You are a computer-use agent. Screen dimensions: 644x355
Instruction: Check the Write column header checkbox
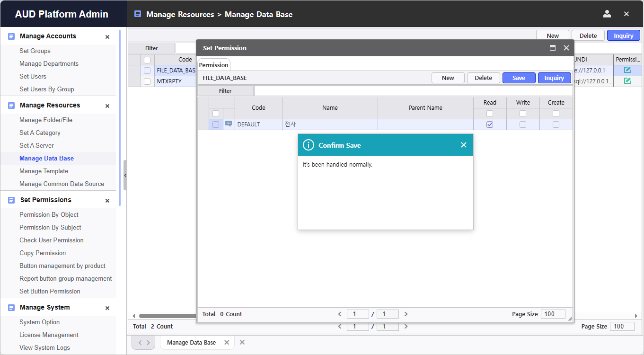click(523, 114)
